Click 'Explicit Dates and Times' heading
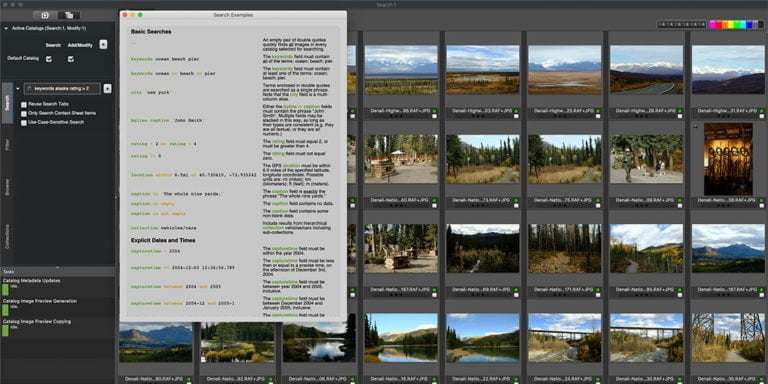The height and width of the screenshot is (384, 768). 163,240
